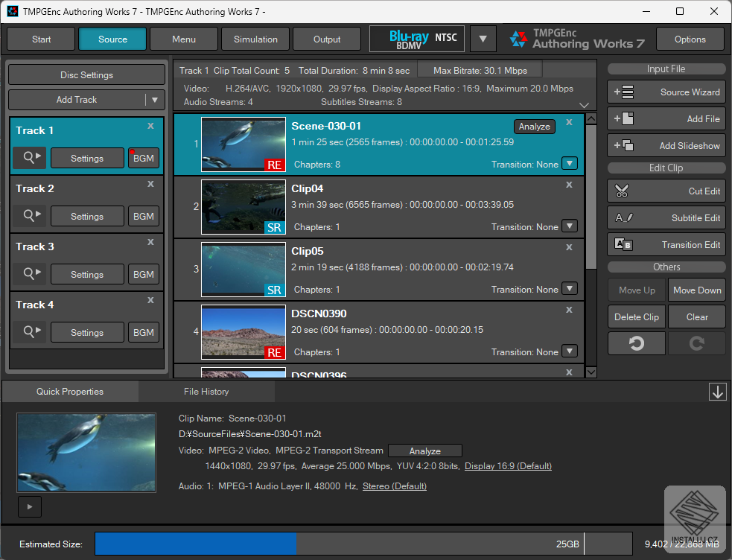Click clip list scroll down arrow
This screenshot has width=732, height=560.
click(x=591, y=372)
